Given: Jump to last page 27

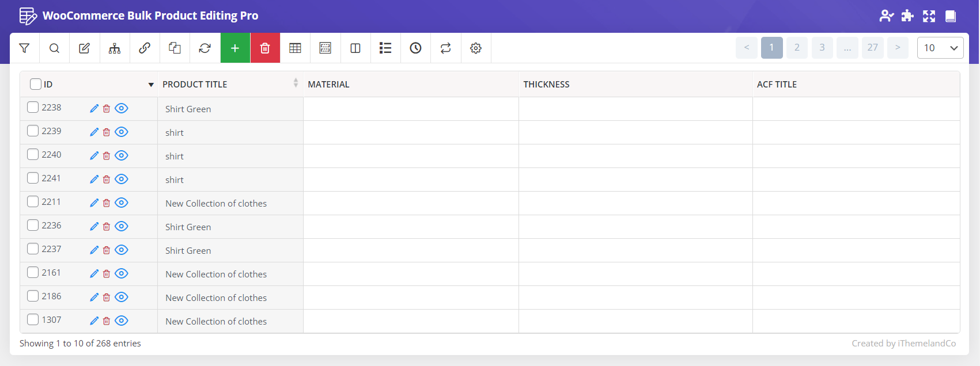Looking at the screenshot, I should (x=872, y=48).
